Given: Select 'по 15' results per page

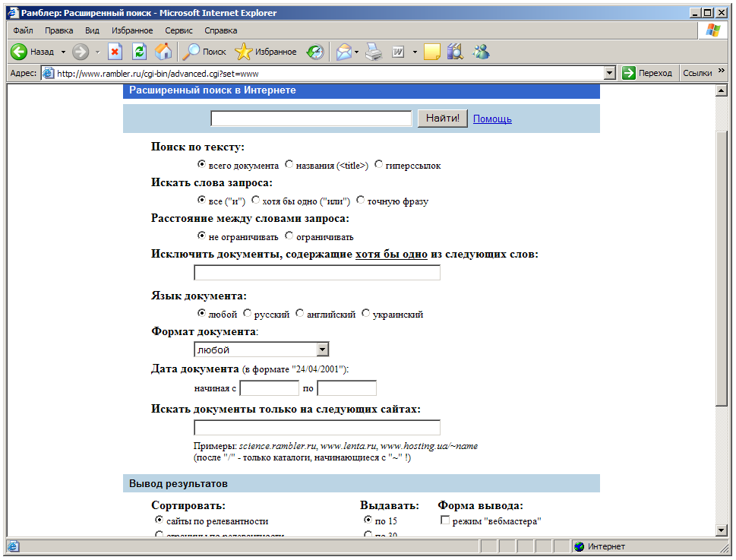Looking at the screenshot, I should point(368,520).
